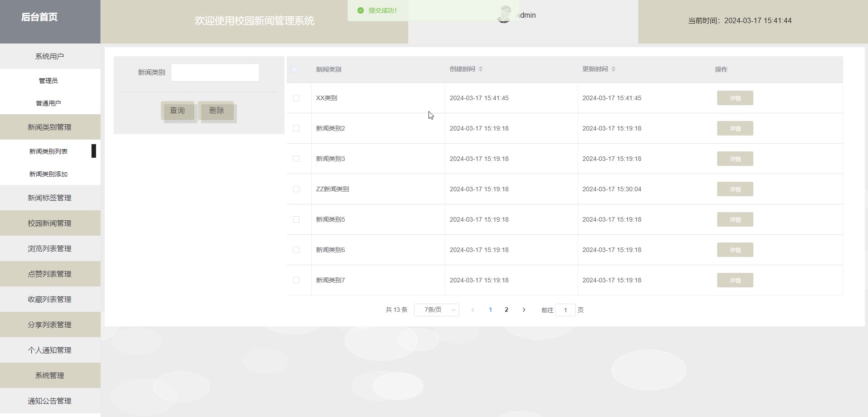Expand 浏览列表管理 sidebar menu

coord(50,248)
